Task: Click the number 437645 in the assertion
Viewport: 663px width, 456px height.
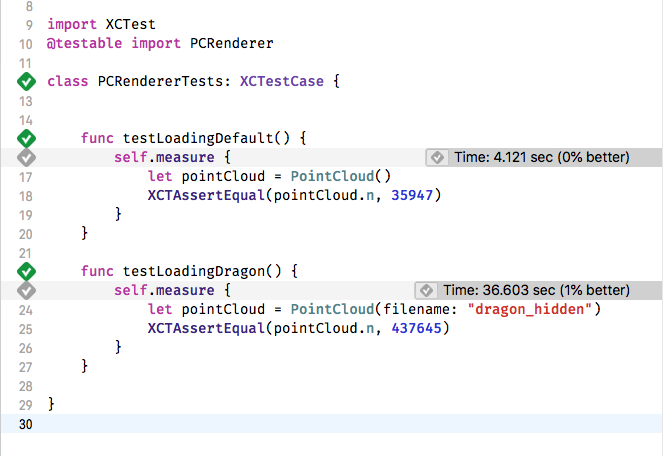Action: click(x=415, y=328)
